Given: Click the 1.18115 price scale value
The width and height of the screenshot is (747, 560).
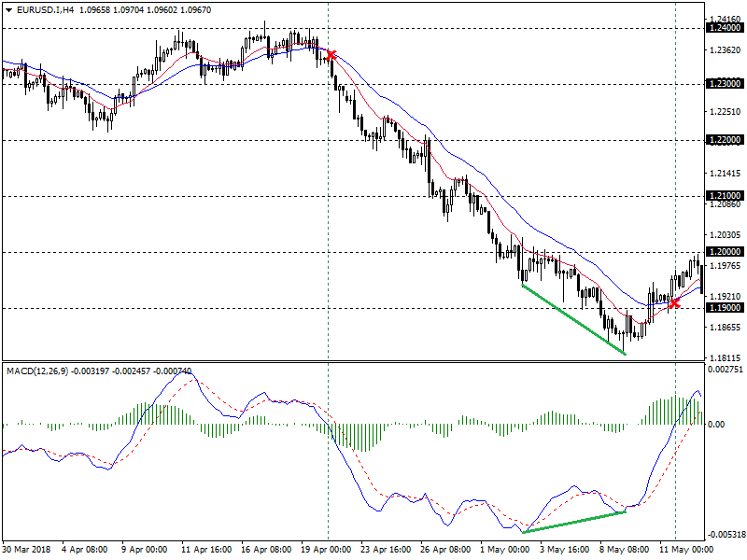Looking at the screenshot, I should click(x=726, y=358).
